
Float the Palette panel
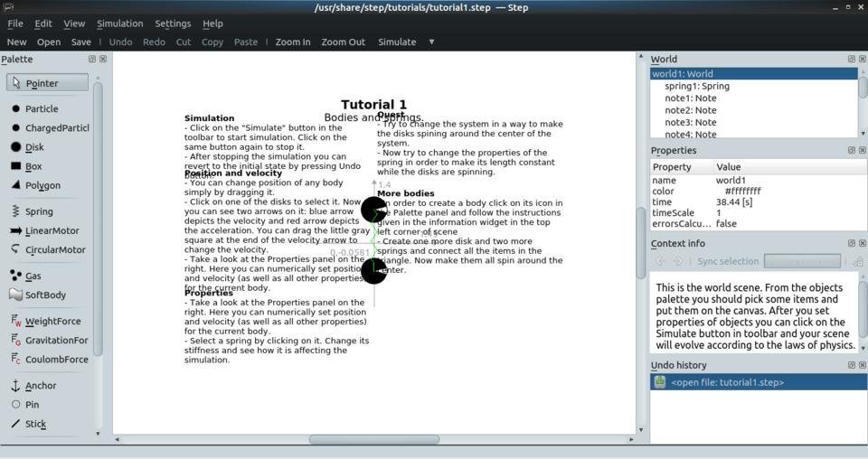pos(92,60)
